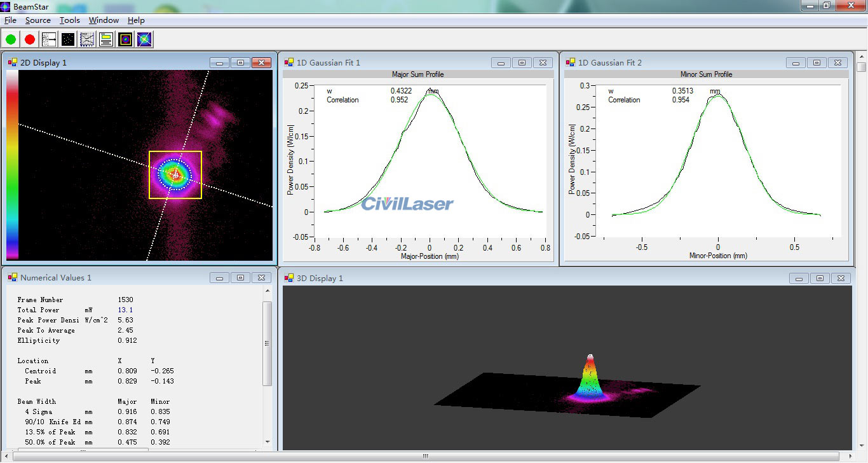Open the Help menu

[135, 20]
